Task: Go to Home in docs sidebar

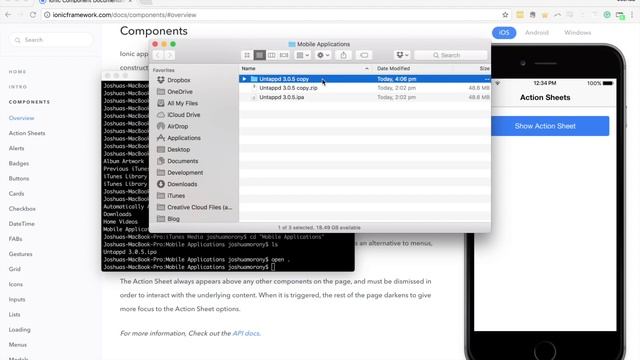Action: coord(18,72)
